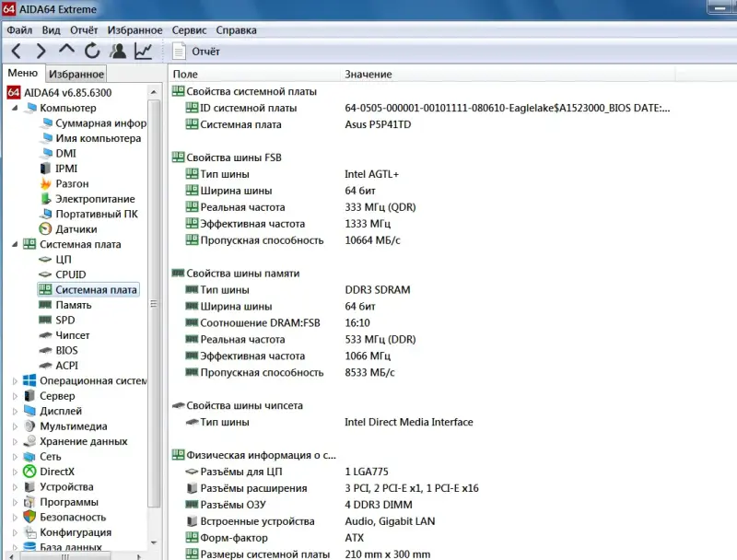Open the Сервис menu

point(189,29)
